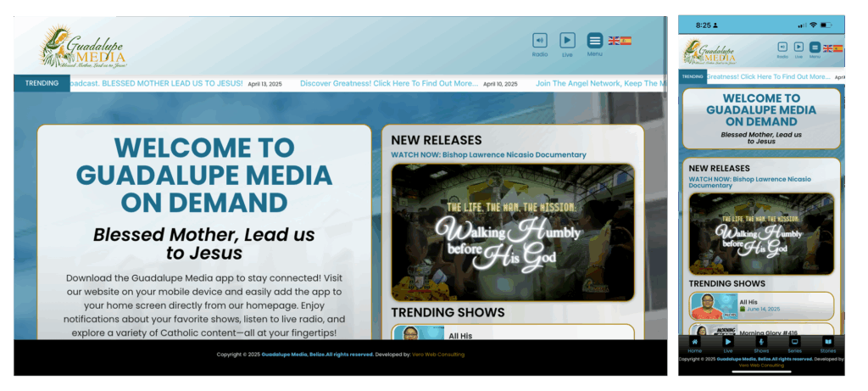The height and width of the screenshot is (391, 868).
Task: Click the Live play icon on desktop
Action: tap(567, 41)
